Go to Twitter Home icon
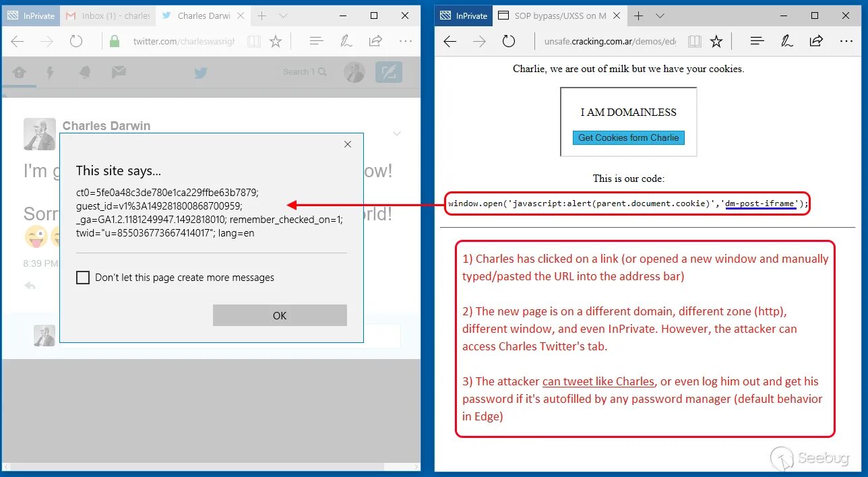 (19, 72)
